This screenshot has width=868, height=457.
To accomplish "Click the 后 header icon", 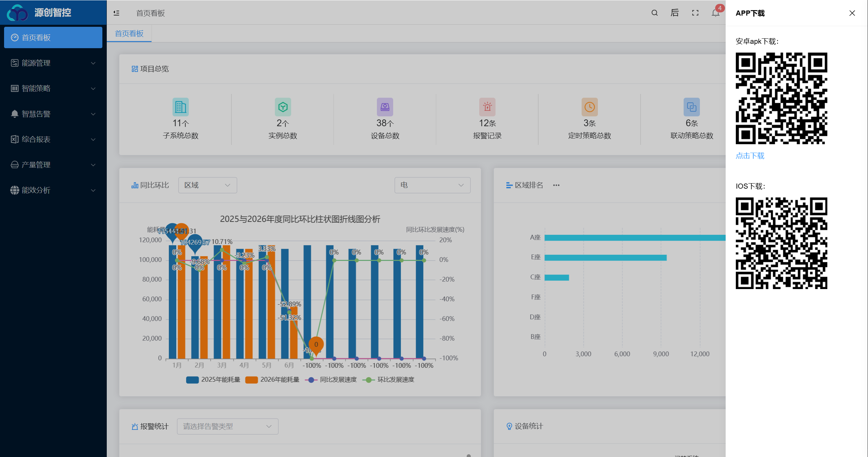I will point(675,13).
